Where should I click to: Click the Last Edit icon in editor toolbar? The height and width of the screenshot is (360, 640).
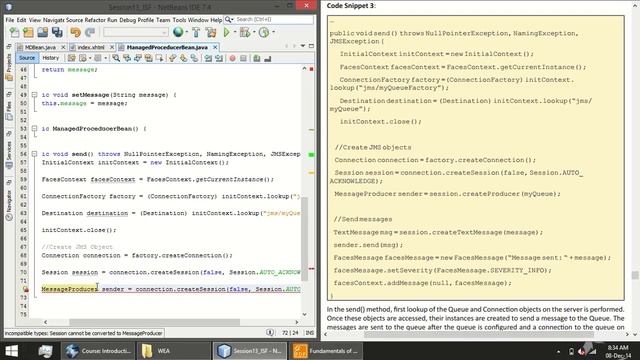[x=72, y=58]
